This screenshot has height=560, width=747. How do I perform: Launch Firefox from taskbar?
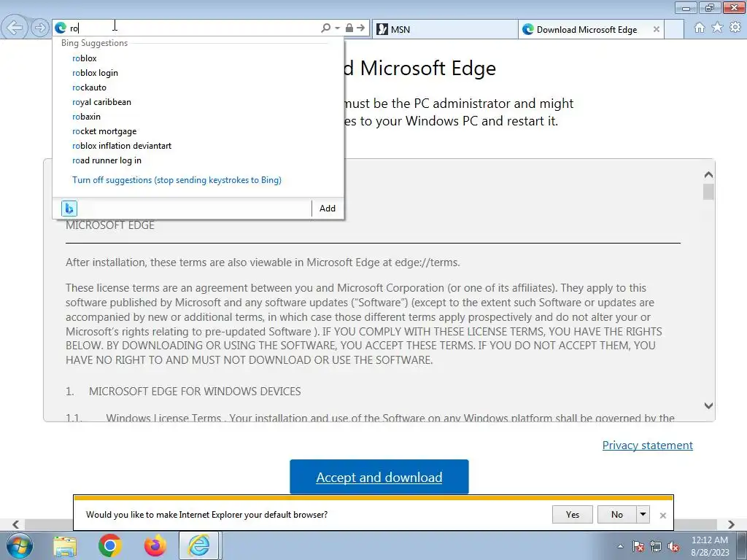click(155, 546)
